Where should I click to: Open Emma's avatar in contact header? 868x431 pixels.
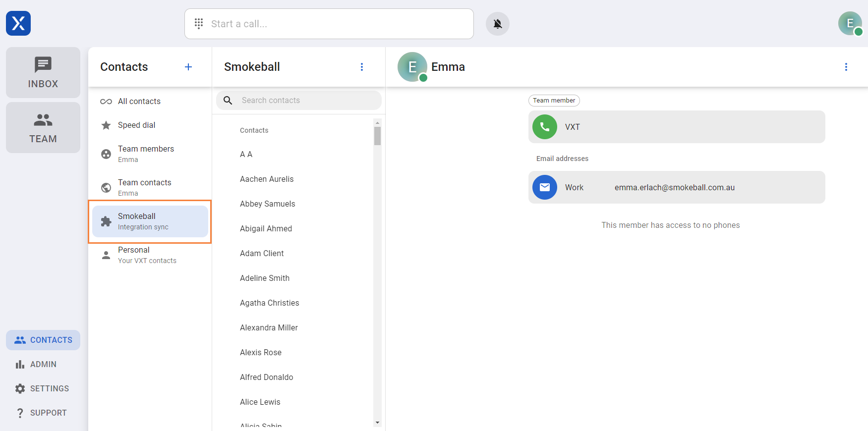[x=412, y=67]
